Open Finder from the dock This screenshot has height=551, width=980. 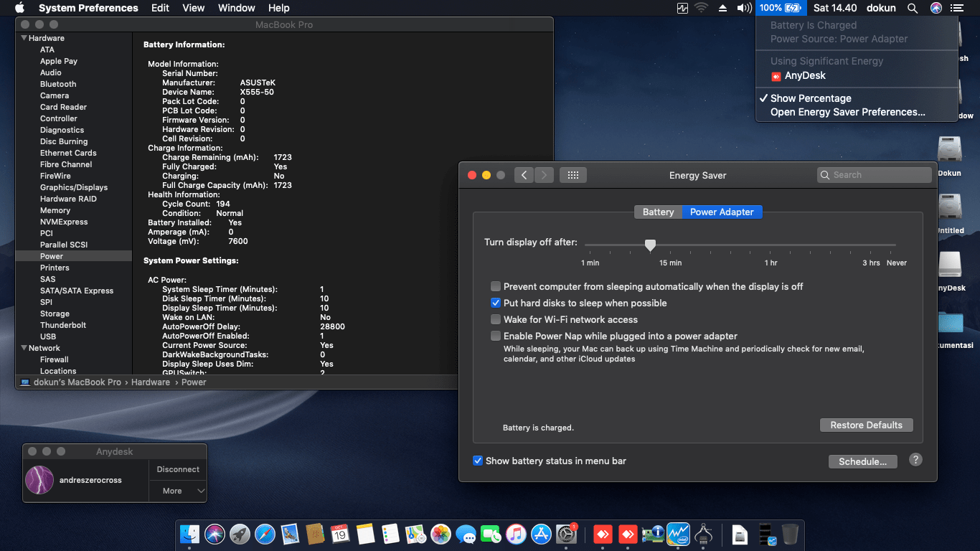tap(190, 534)
